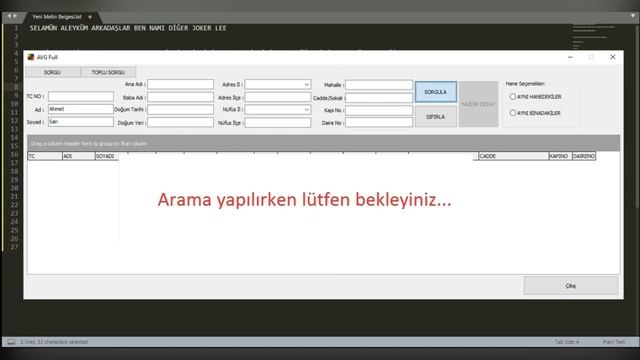This screenshot has width=640, height=360.
Task: Focus the Ana Adı input field
Action: pos(180,84)
